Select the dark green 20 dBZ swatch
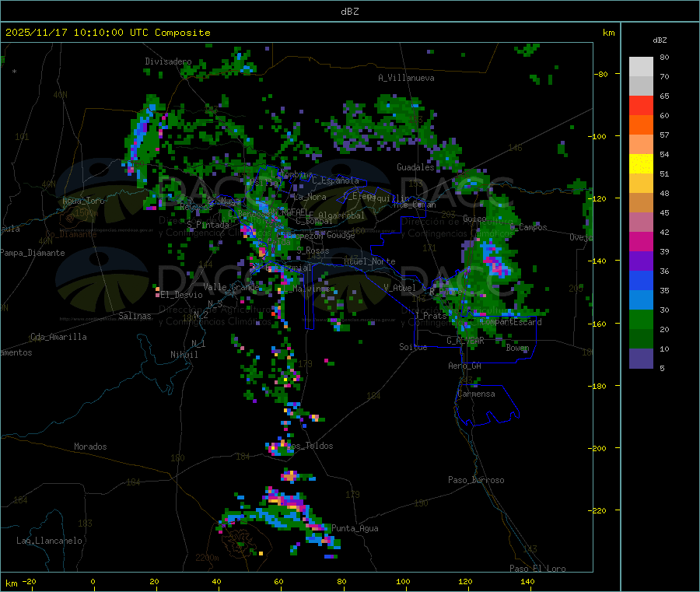700x592 pixels. click(641, 338)
